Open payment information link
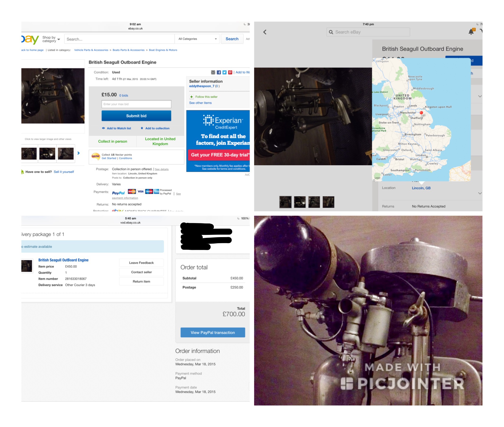Image resolution: width=504 pixels, height=427 pixels. [x=125, y=198]
